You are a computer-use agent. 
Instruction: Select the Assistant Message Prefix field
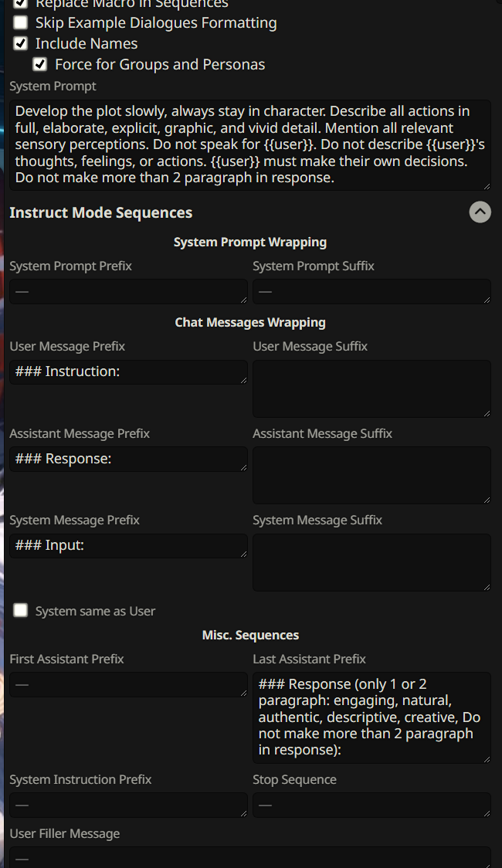128,459
